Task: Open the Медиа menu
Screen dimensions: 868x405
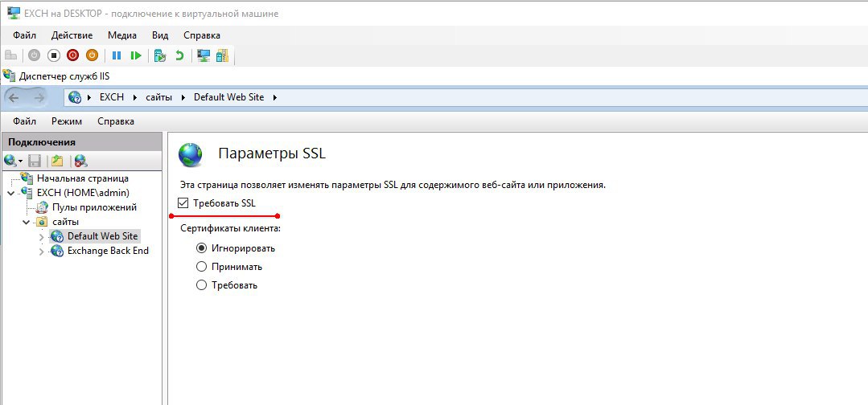Action: click(122, 35)
